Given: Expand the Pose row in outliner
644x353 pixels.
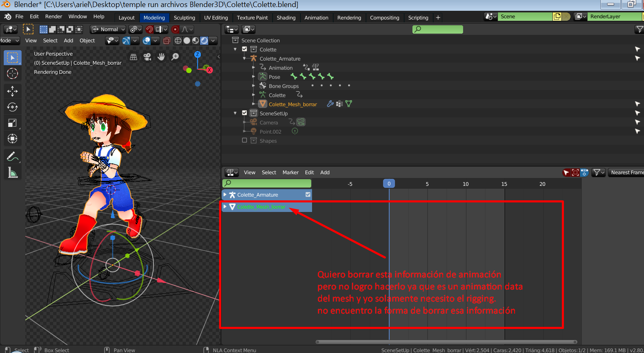Looking at the screenshot, I should point(254,77).
